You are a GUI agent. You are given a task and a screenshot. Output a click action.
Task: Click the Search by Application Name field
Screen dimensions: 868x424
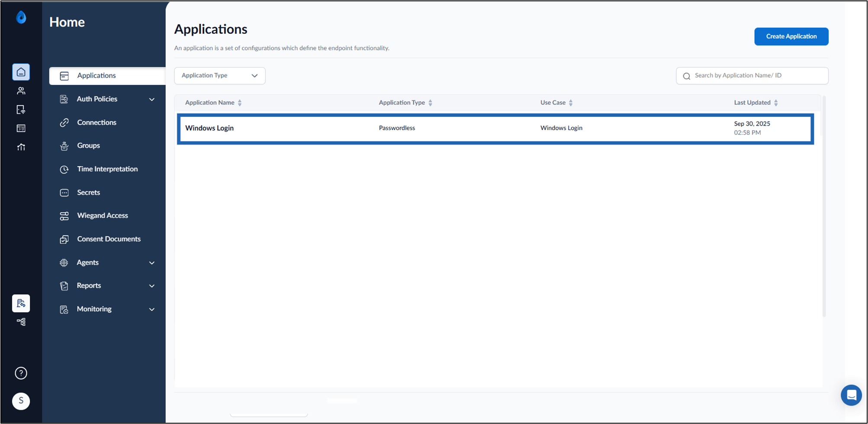tap(752, 76)
